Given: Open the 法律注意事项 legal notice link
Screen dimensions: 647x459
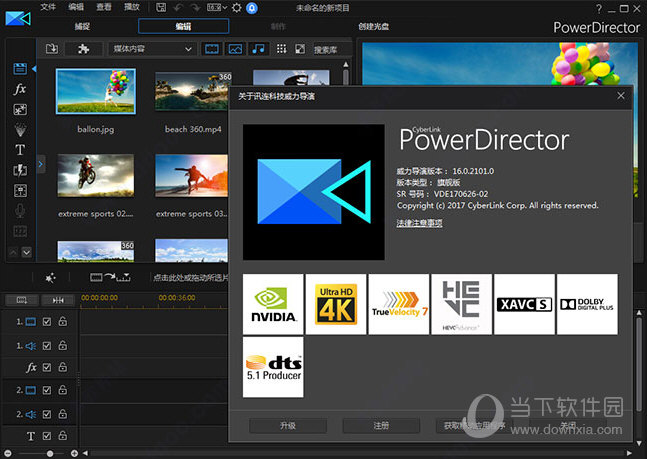Looking at the screenshot, I should click(x=419, y=222).
